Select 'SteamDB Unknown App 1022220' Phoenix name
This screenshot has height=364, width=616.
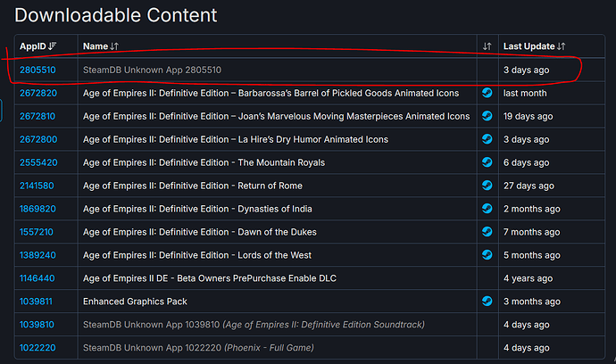[x=198, y=348]
